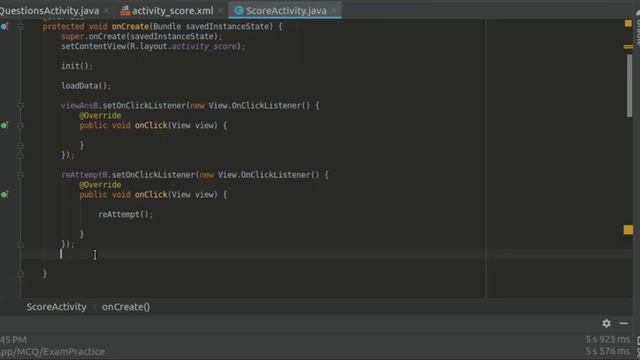Click fold end marker at reAttemptB listener closing
Viewport: 640px width, 360px height.
point(20,244)
